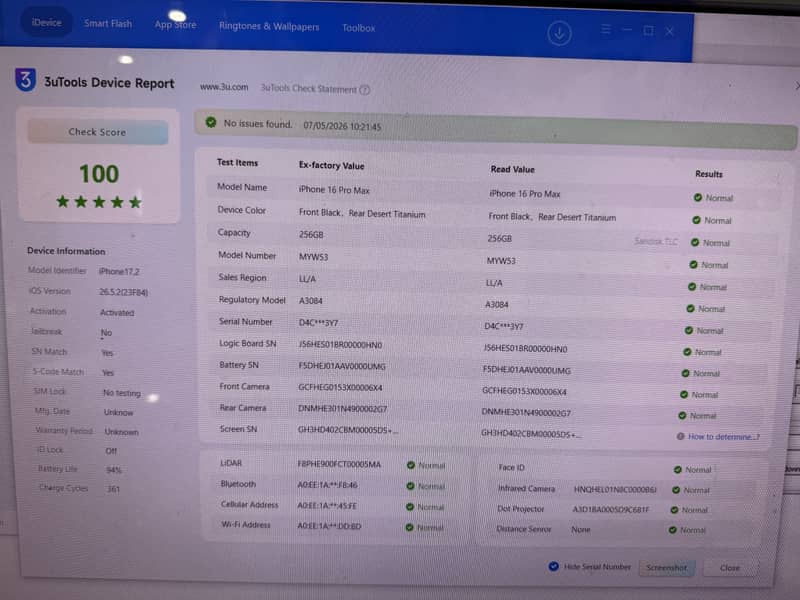
Task: Click Normal status icon for Battery SN
Action: point(686,373)
